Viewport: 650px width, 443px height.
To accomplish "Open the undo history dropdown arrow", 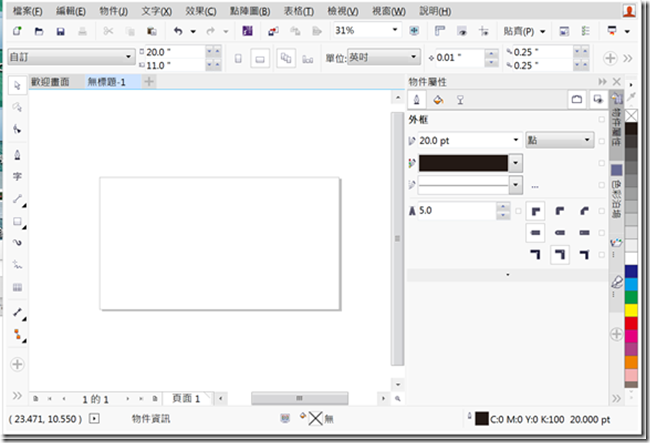I will (193, 31).
